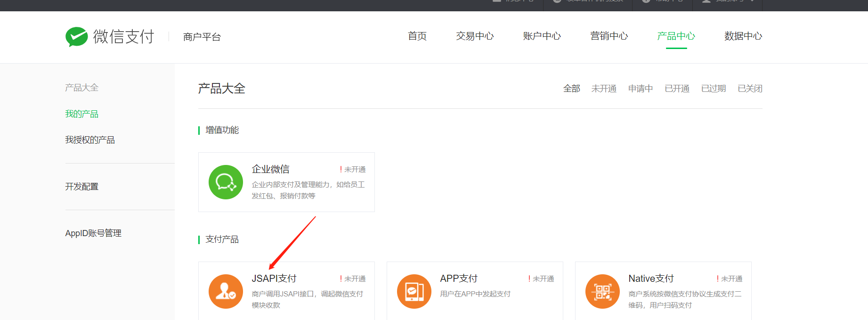Click the Native支付 QR code icon

tap(602, 291)
